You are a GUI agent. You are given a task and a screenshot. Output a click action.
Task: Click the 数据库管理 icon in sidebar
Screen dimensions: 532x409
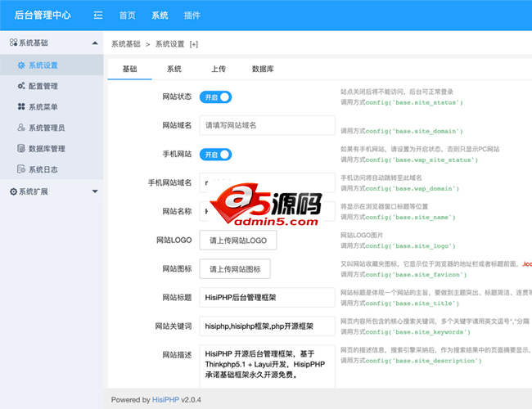21,149
